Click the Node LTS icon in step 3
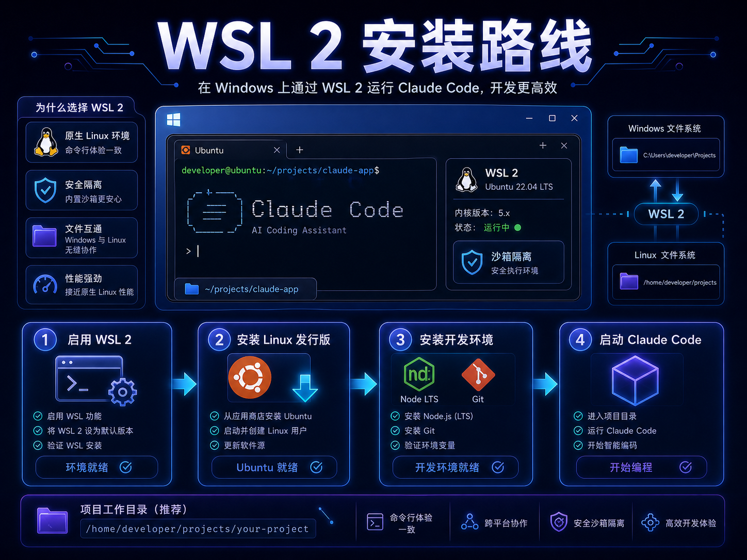Screen dimensions: 747x560 [x=419, y=374]
